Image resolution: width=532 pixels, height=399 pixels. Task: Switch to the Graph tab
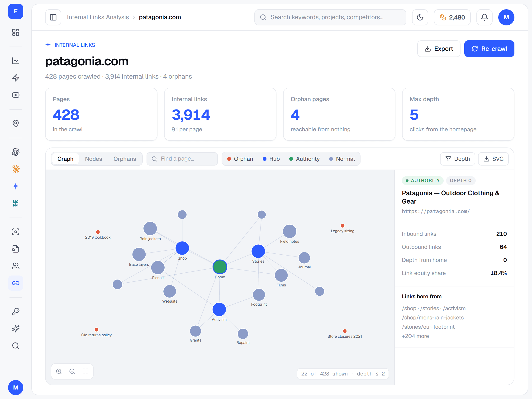(65, 159)
